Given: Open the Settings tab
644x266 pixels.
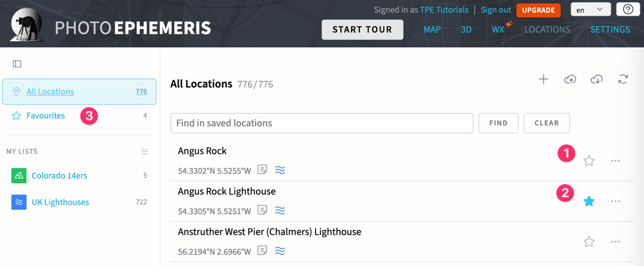Looking at the screenshot, I should coord(610,30).
